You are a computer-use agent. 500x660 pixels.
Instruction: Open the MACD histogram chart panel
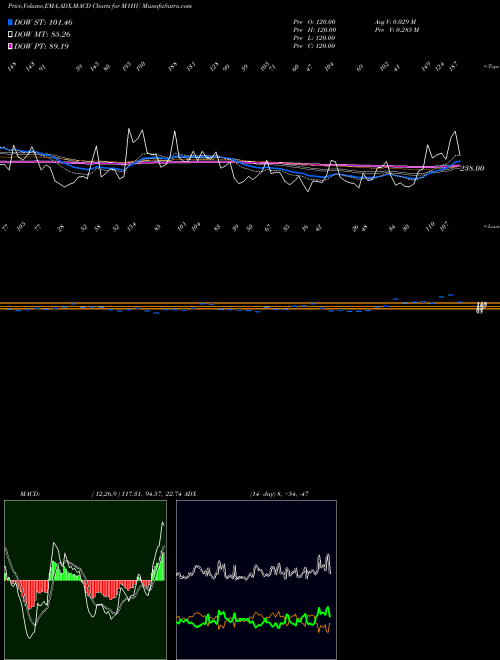[x=85, y=580]
